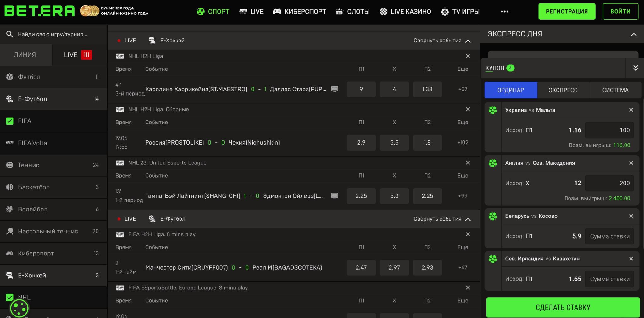The height and width of the screenshot is (318, 644).
Task: Remove Англия vs Сев. Македония from coupon
Action: [x=631, y=163]
